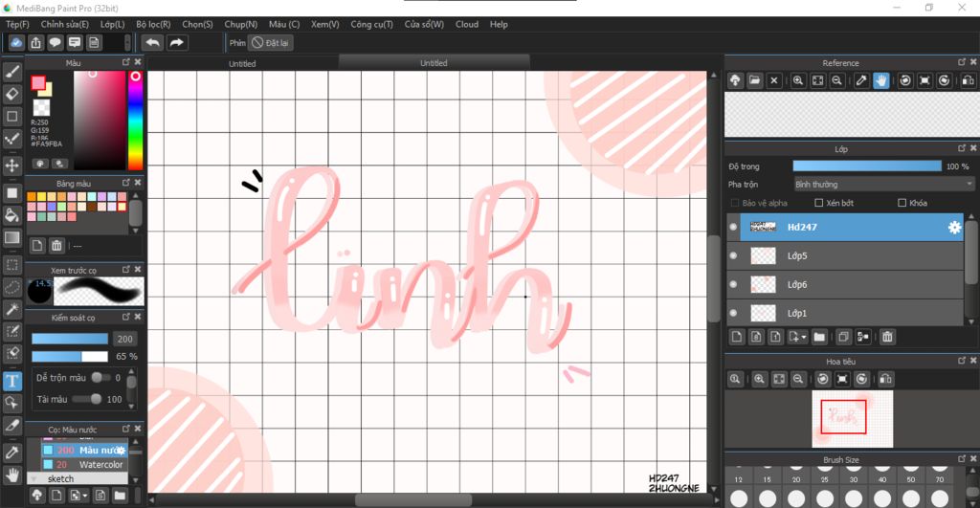
Task: Open the Tệp(F) menu
Action: [17, 24]
